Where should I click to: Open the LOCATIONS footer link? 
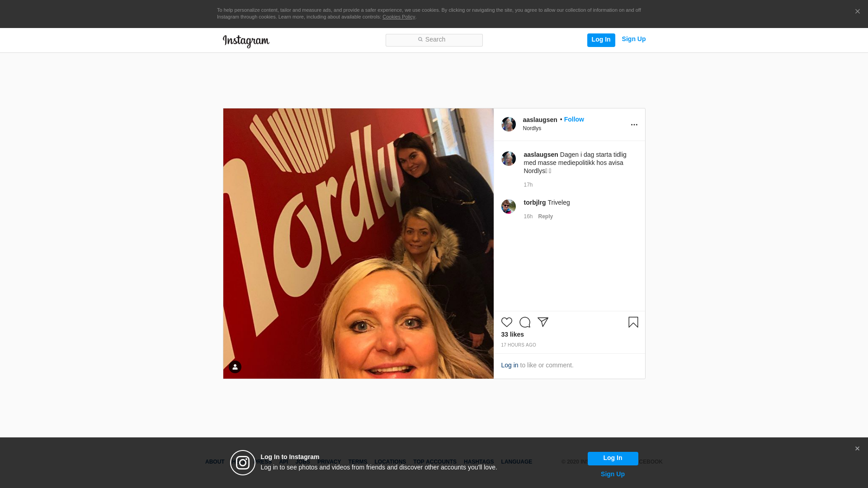pos(390,462)
